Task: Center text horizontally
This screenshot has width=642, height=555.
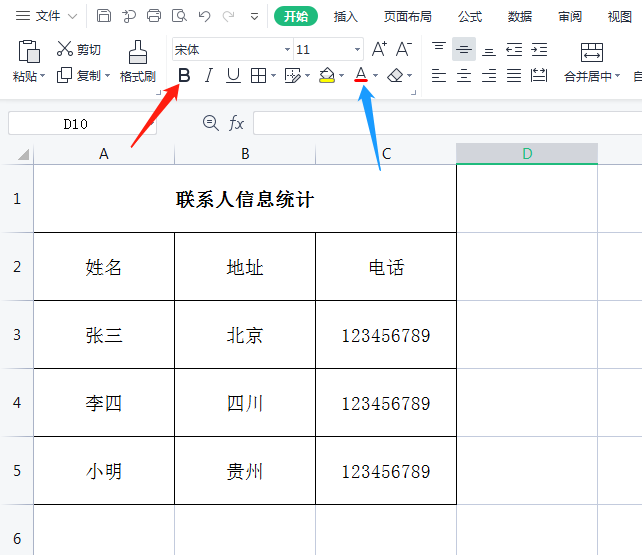Action: point(464,75)
